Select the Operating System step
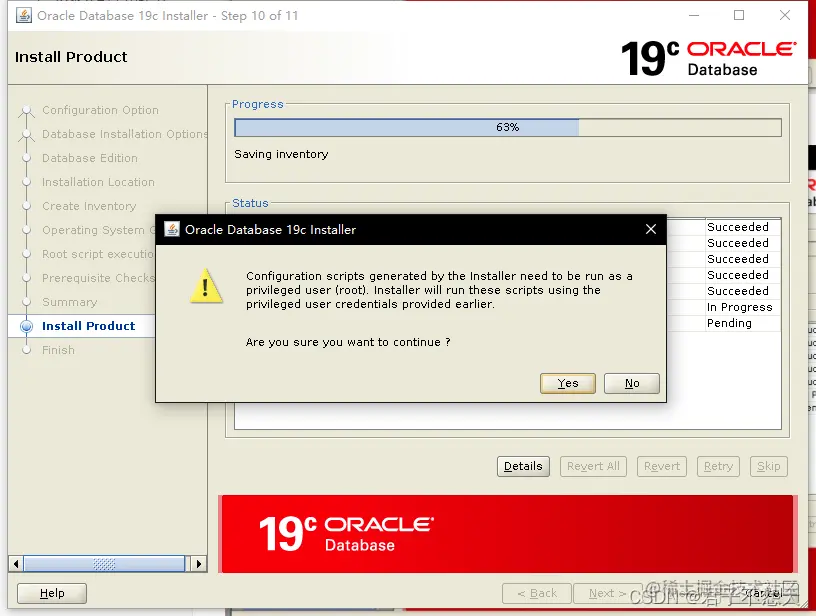The height and width of the screenshot is (616, 816). click(98, 230)
